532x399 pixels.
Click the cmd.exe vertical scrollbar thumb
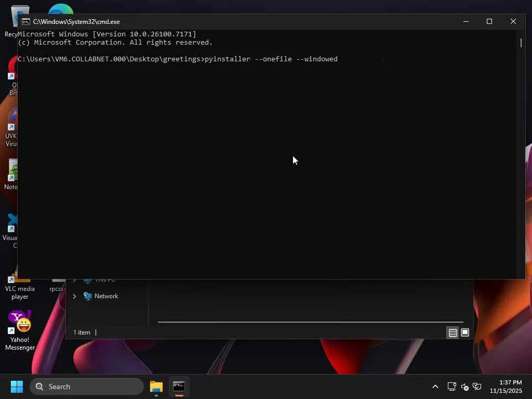pyautogui.click(x=521, y=43)
